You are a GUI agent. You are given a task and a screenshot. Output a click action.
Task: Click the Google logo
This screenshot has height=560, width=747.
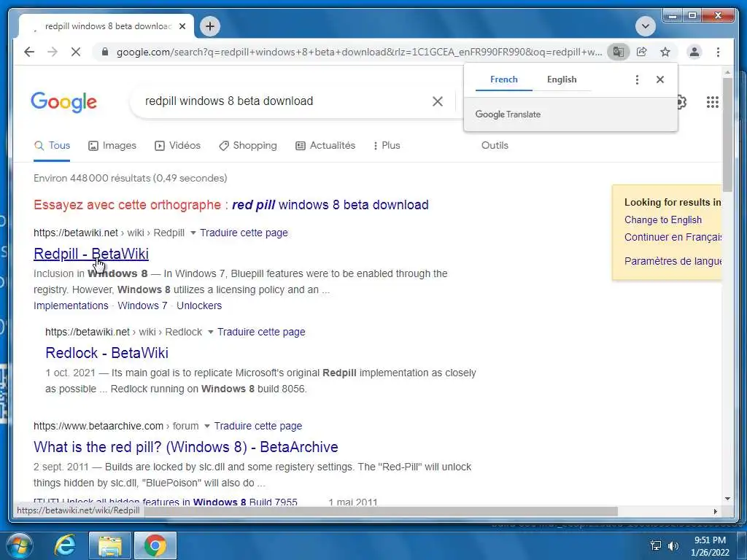[64, 102]
